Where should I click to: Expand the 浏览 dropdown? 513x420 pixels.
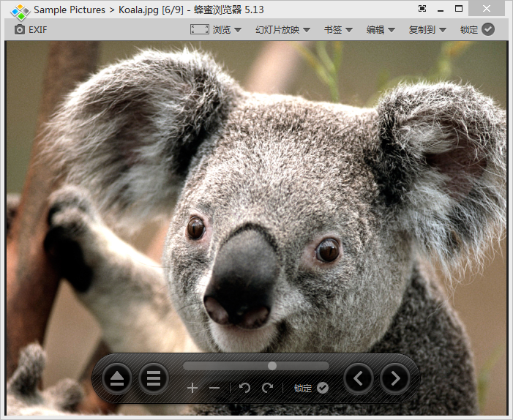[x=227, y=30]
